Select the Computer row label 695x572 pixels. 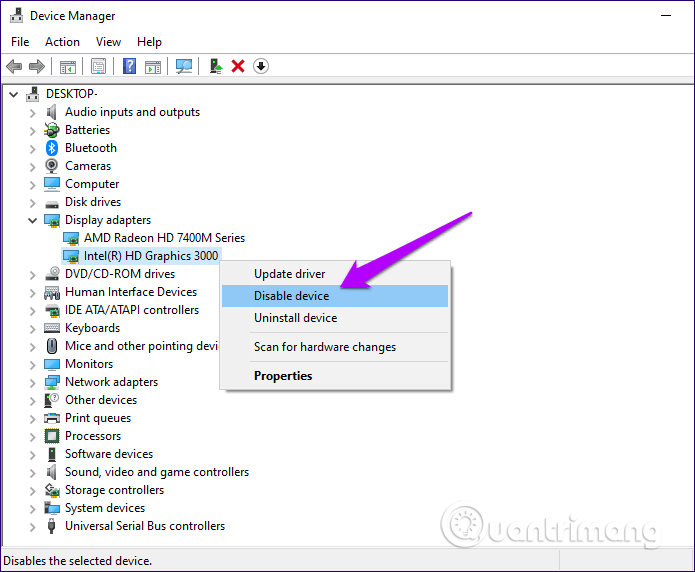coord(92,184)
